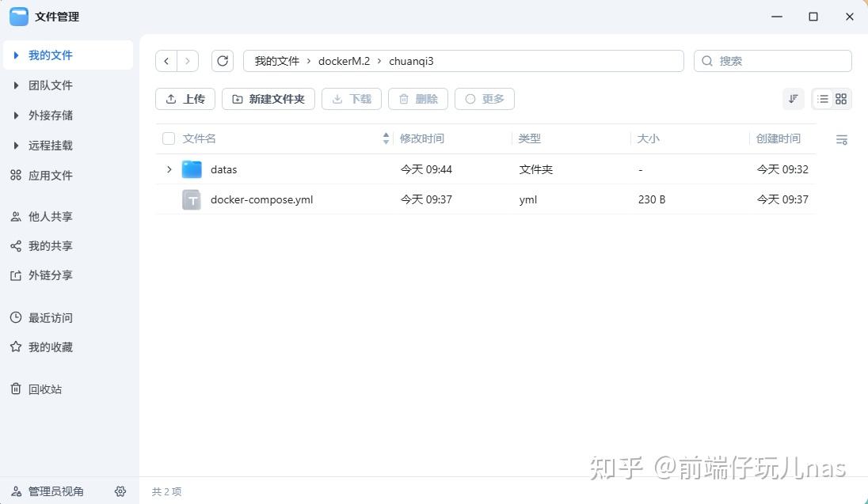Open the 更多 (More) dropdown
This screenshot has height=504, width=868.
(x=484, y=99)
